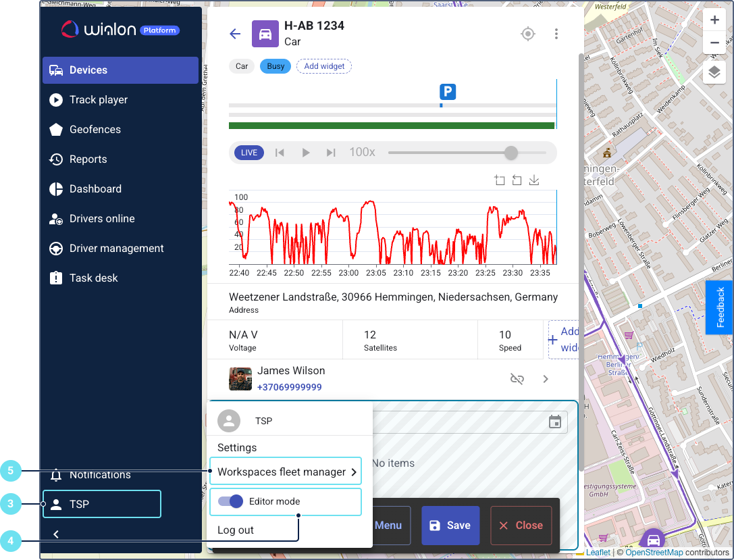Click the unlink driver icon
Viewport: 734px width, 560px height.
[x=517, y=379]
